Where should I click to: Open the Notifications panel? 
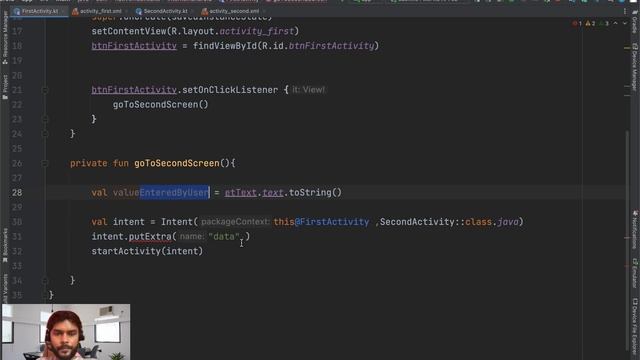pyautogui.click(x=635, y=229)
